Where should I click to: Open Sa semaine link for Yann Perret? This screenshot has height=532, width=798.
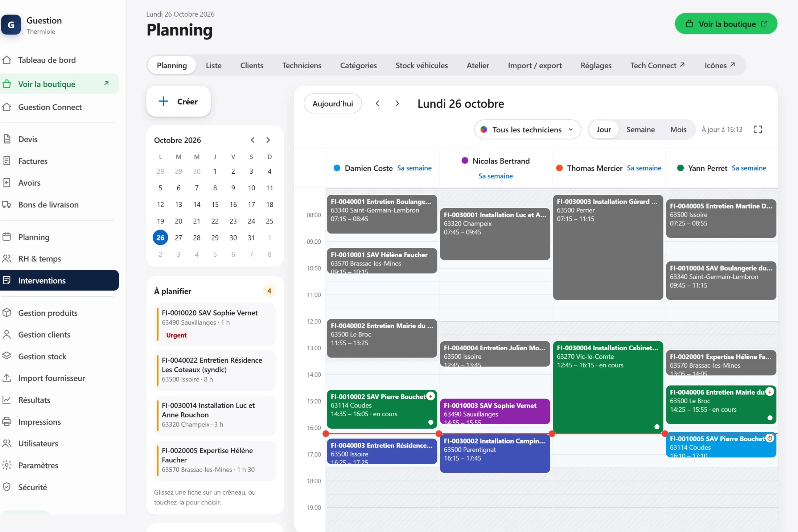click(x=749, y=168)
